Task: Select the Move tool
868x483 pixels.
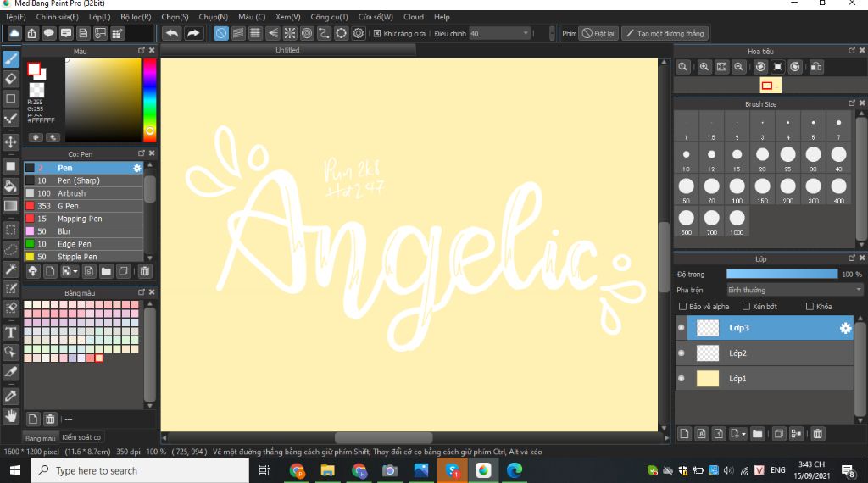Action: coord(10,142)
